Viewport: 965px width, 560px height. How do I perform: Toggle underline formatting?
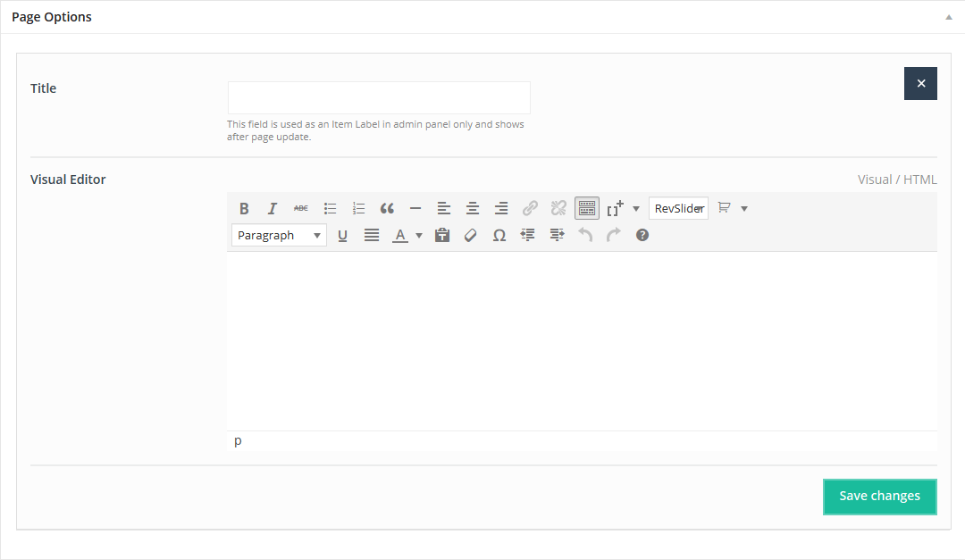(342, 235)
